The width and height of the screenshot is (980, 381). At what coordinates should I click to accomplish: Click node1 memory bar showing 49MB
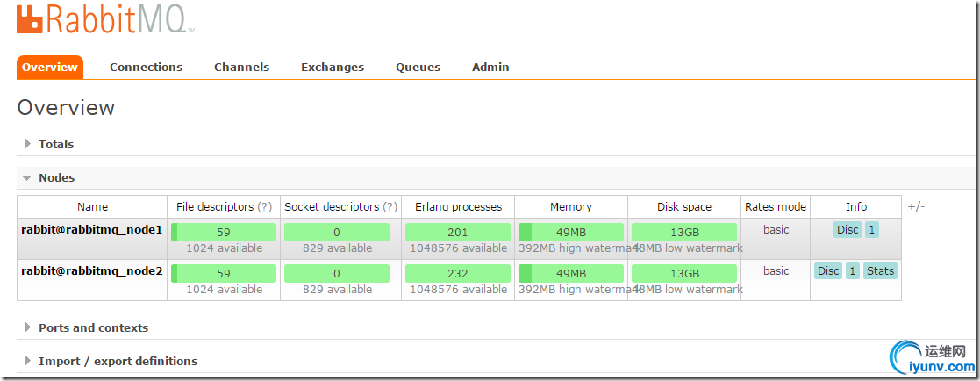[571, 232]
